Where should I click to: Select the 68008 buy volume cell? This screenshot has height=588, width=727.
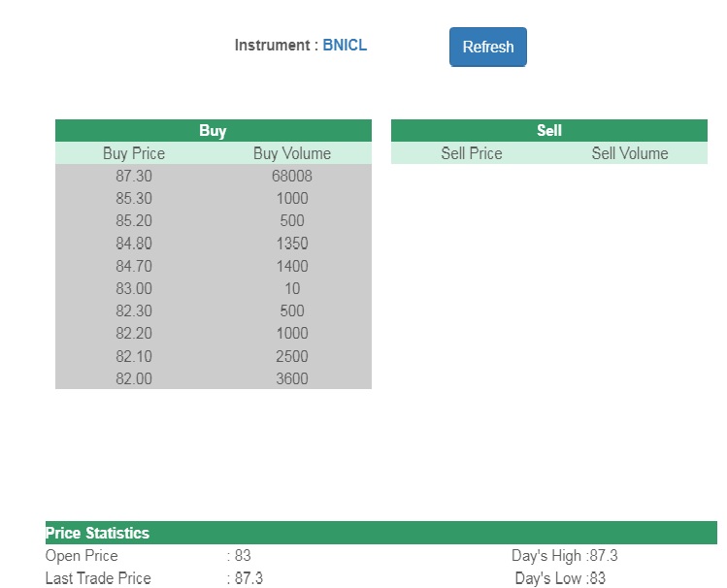point(291,176)
